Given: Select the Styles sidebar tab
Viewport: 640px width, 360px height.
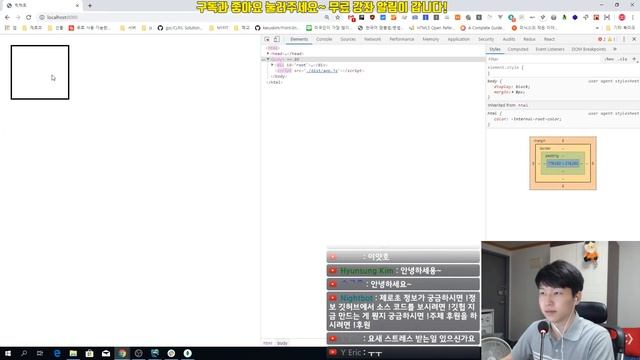Looking at the screenshot, I should pyautogui.click(x=495, y=49).
